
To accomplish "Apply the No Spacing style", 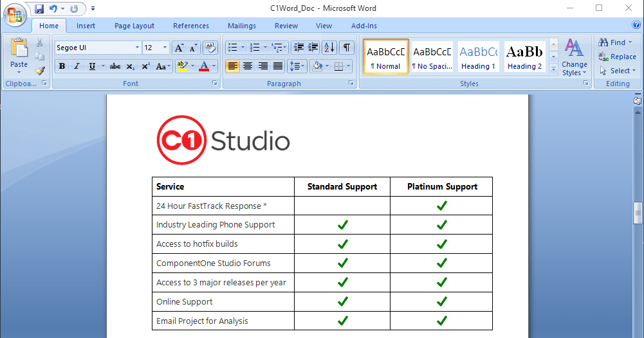I will tap(432, 57).
